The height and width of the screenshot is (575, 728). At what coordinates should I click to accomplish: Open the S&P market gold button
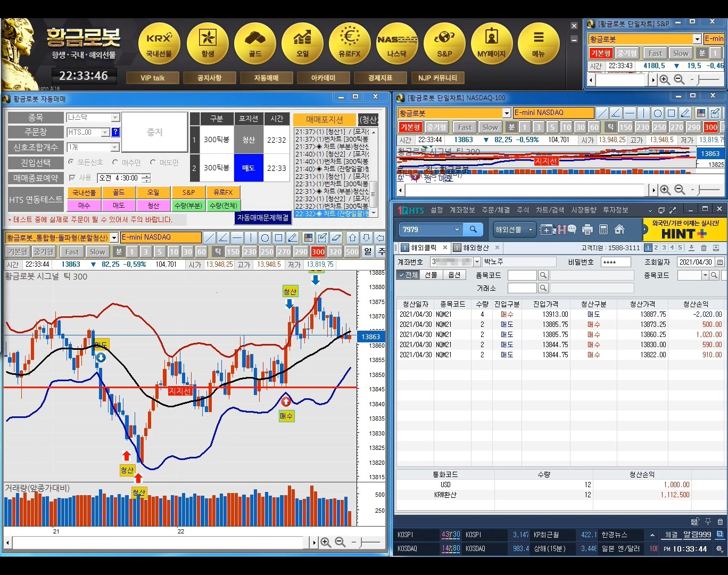point(444,44)
